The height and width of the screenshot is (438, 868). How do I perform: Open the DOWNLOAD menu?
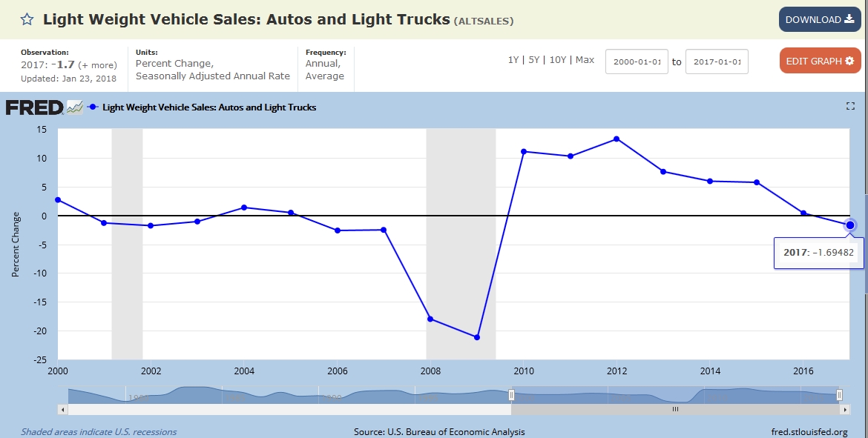(819, 19)
